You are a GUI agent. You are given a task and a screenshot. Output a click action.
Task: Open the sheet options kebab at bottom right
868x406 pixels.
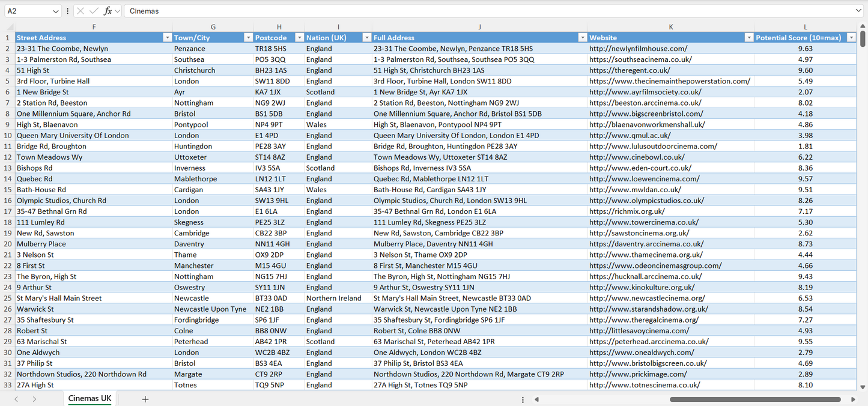pyautogui.click(x=522, y=398)
